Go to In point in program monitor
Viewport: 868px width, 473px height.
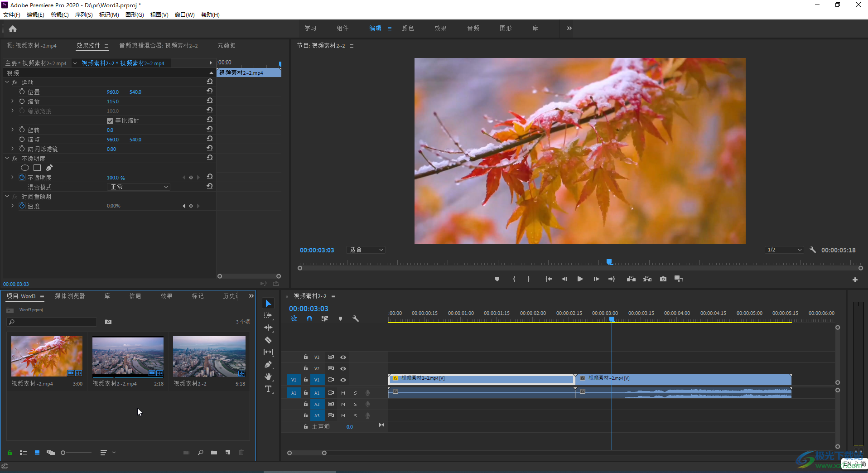[x=549, y=279]
